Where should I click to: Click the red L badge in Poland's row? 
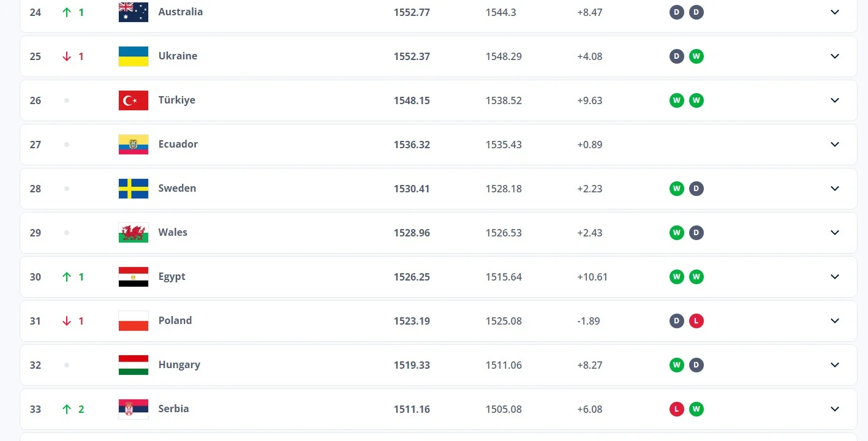[696, 320]
